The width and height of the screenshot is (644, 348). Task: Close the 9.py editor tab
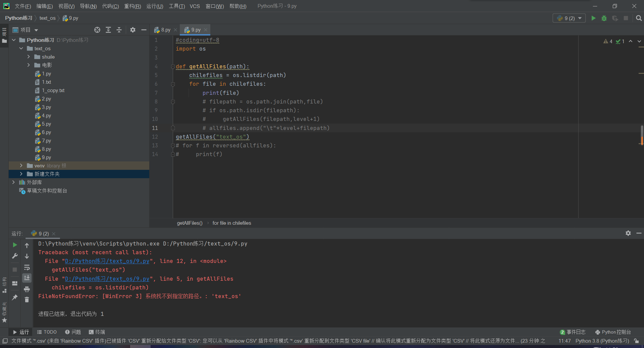pyautogui.click(x=206, y=30)
